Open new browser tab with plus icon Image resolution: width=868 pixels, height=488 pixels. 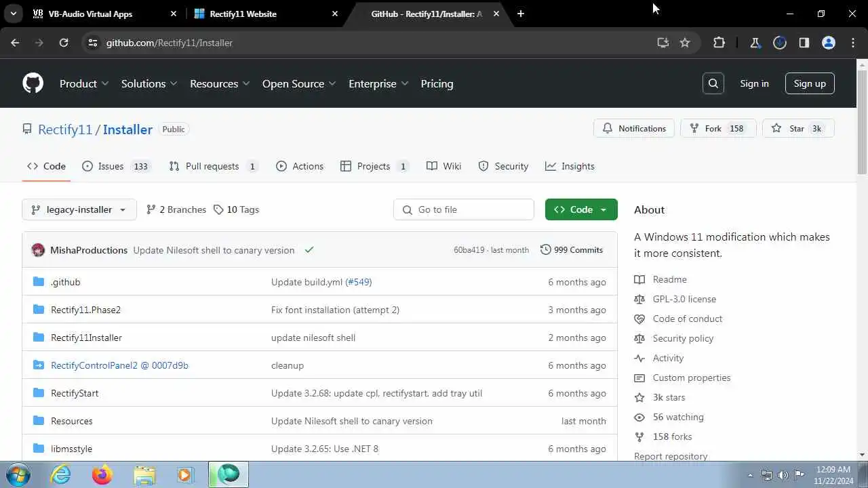click(520, 14)
